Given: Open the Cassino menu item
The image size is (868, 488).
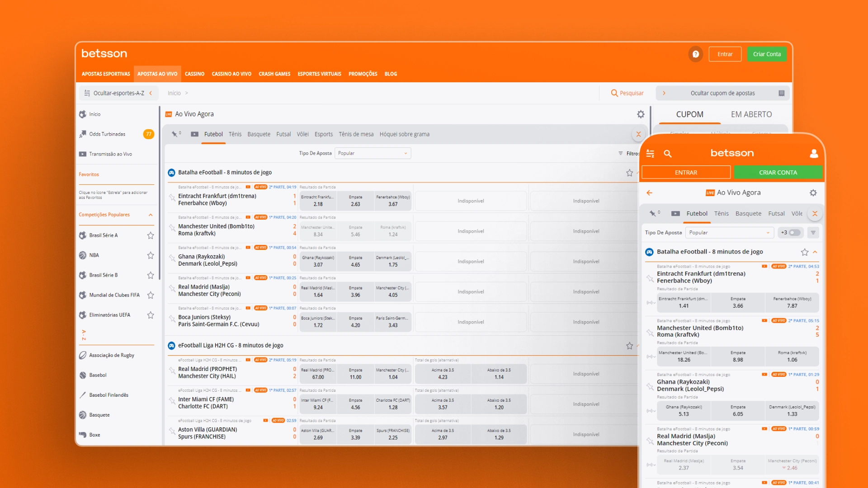Looking at the screenshot, I should (194, 74).
